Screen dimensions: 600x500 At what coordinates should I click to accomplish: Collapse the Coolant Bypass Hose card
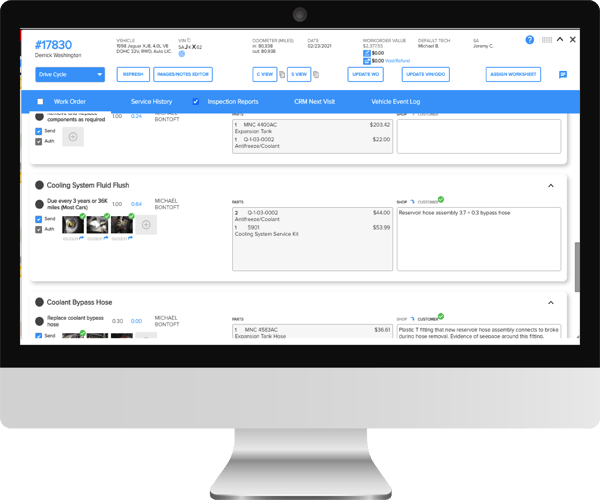coord(551,303)
